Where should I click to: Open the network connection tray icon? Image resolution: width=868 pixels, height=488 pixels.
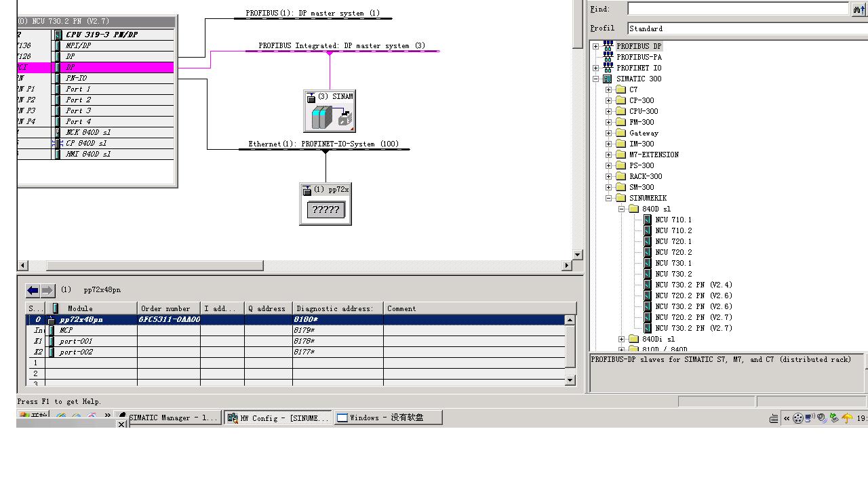point(810,418)
